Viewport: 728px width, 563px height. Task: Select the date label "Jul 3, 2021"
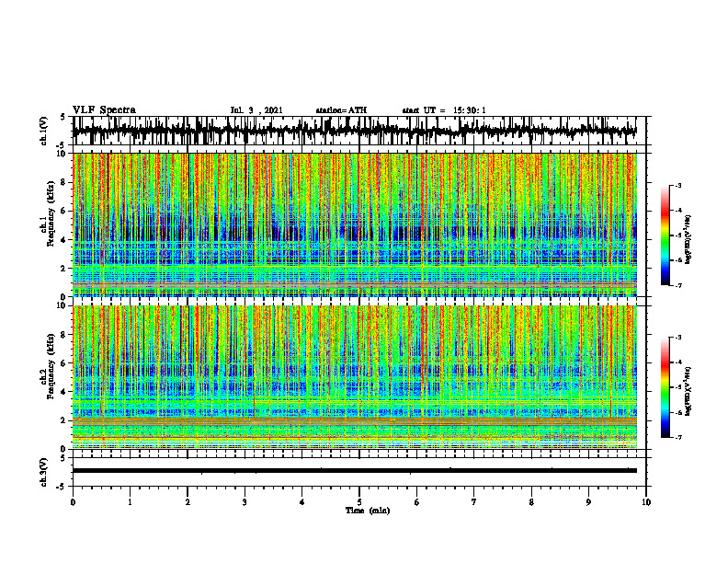click(x=256, y=110)
